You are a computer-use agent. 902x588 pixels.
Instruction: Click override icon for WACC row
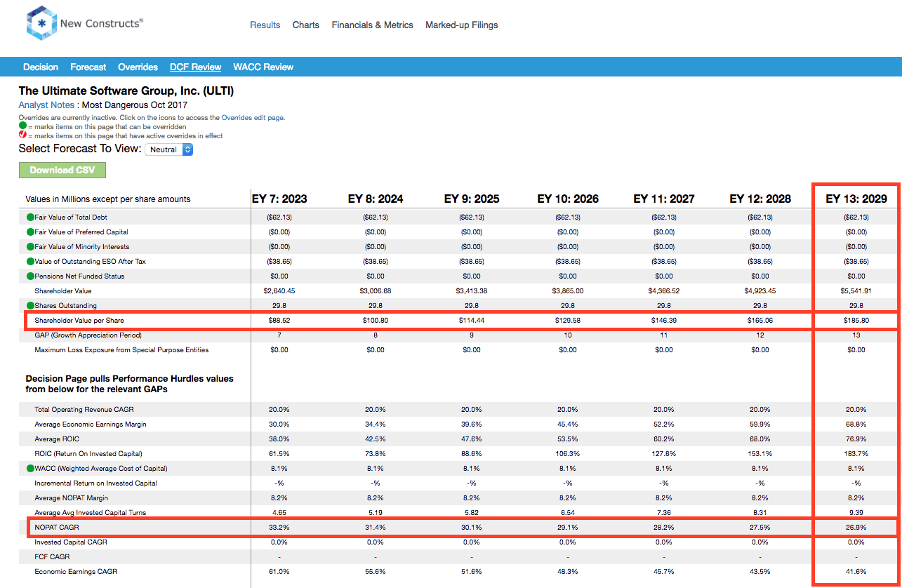tap(30, 468)
